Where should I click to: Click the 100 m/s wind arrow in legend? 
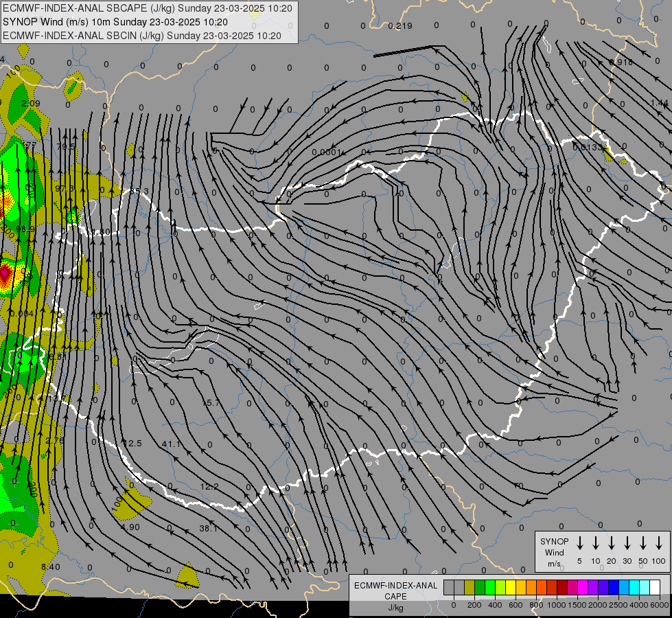tap(659, 543)
